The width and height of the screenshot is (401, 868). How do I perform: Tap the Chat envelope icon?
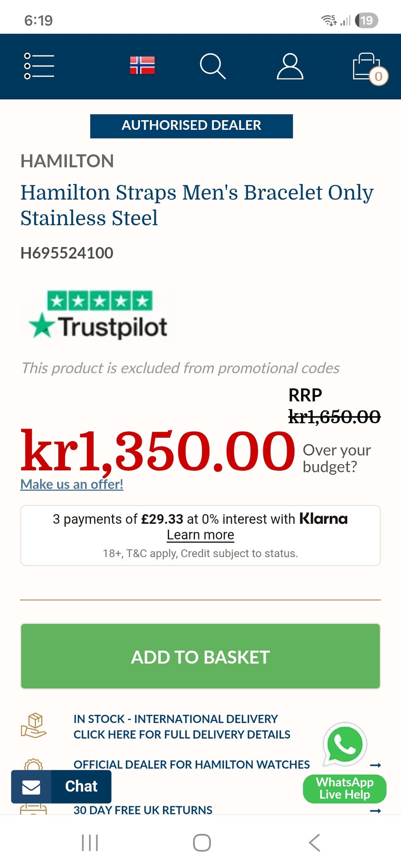31,787
